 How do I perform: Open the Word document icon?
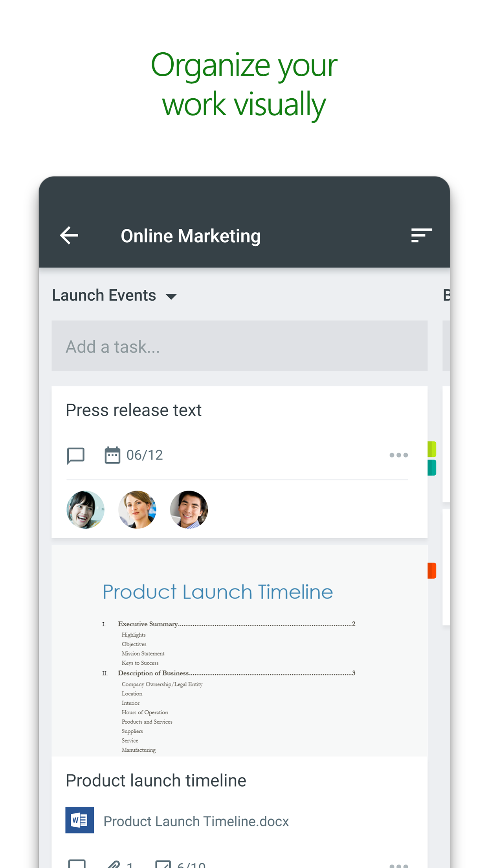pyautogui.click(x=80, y=820)
